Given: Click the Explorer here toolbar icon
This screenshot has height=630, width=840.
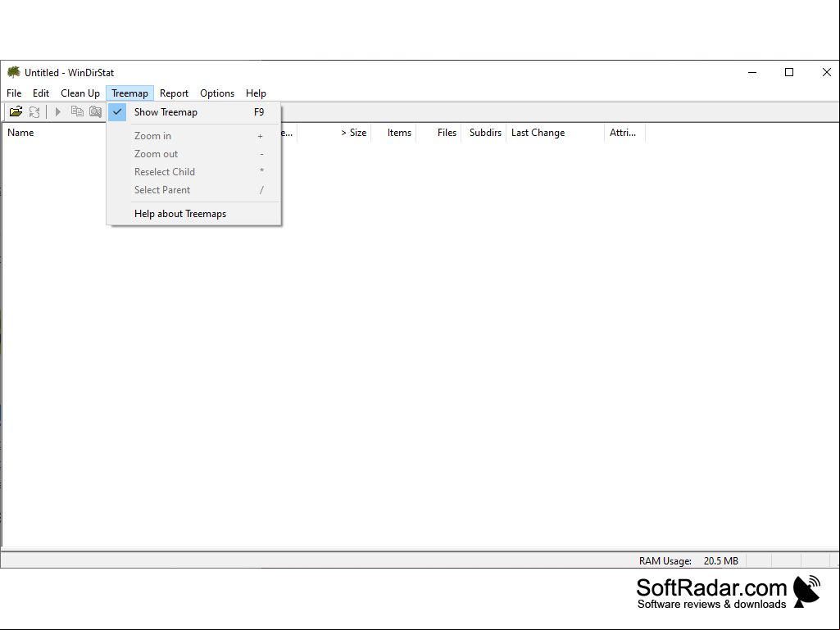Looking at the screenshot, I should [95, 111].
